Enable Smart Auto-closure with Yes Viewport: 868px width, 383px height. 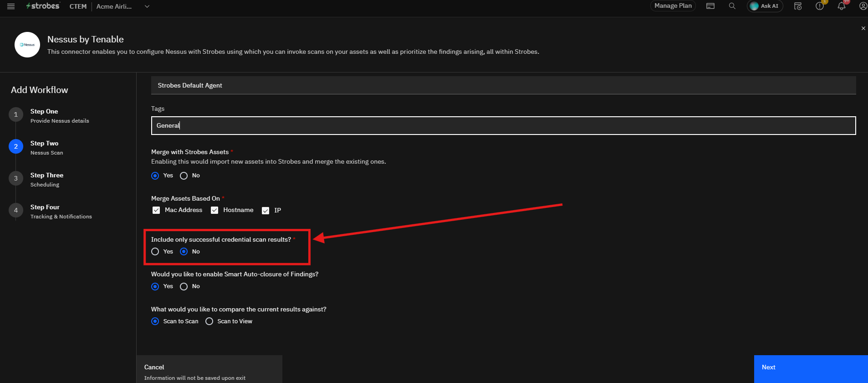point(155,286)
